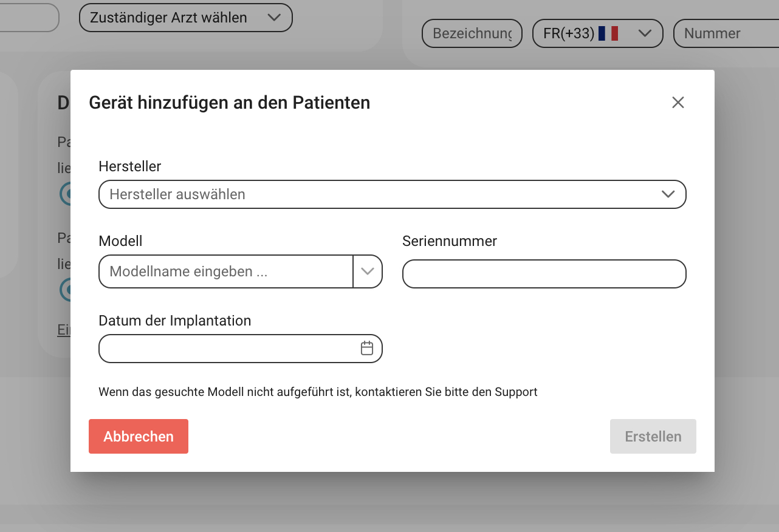779x532 pixels.
Task: Open the Hersteller auswählen dropdown
Action: coord(393,194)
